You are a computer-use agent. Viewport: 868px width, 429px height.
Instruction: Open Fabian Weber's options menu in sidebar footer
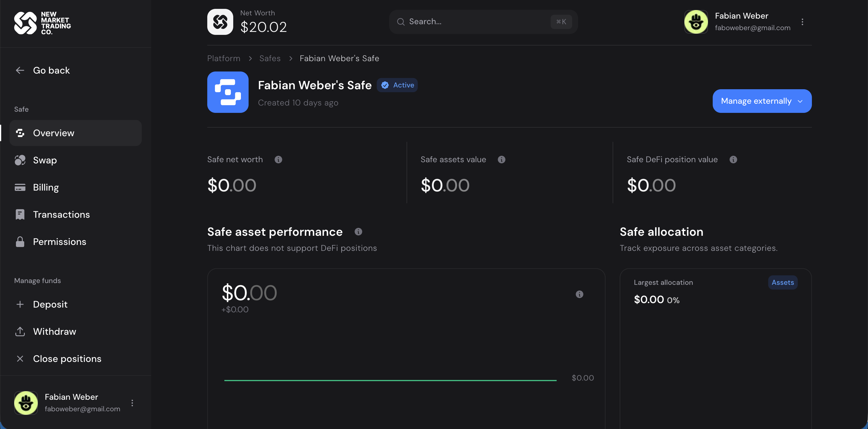133,403
